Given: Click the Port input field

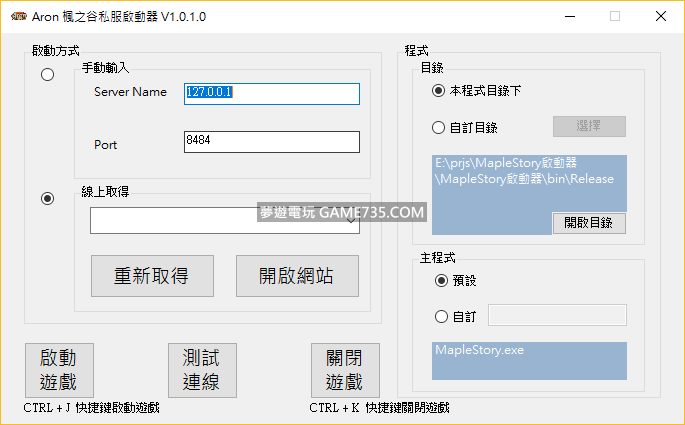Looking at the screenshot, I should tap(271, 142).
